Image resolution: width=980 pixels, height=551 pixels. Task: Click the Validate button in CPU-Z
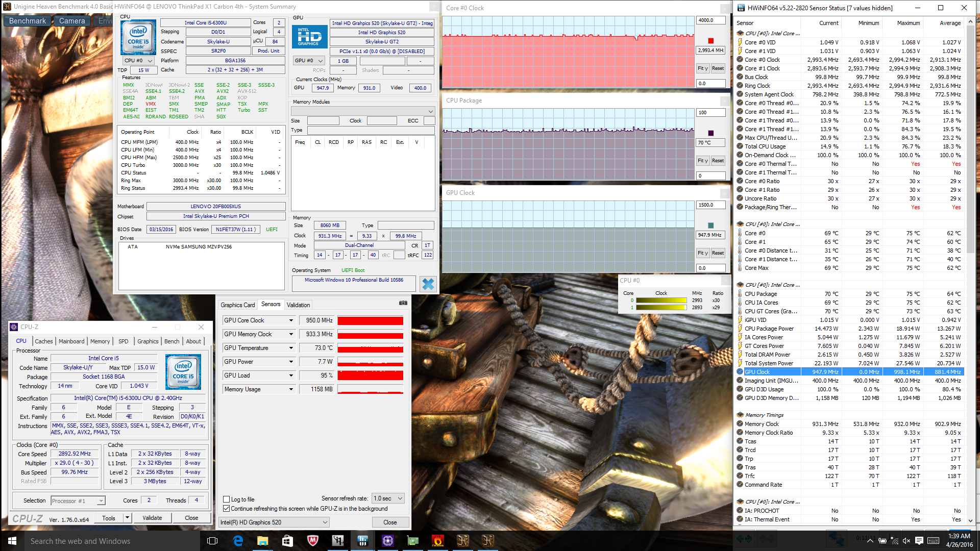pyautogui.click(x=152, y=518)
